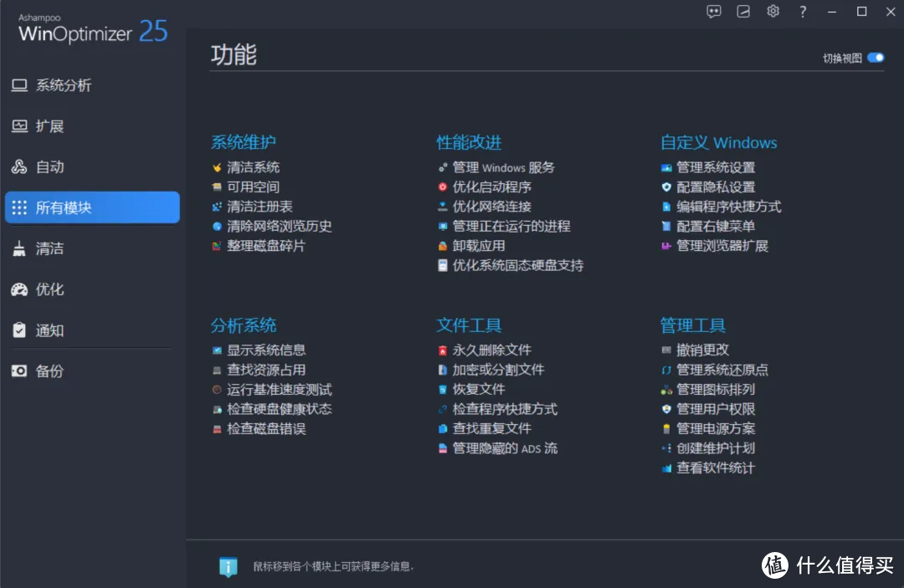Click the chart icon beside 查看软件统计
The height and width of the screenshot is (588, 904).
666,468
